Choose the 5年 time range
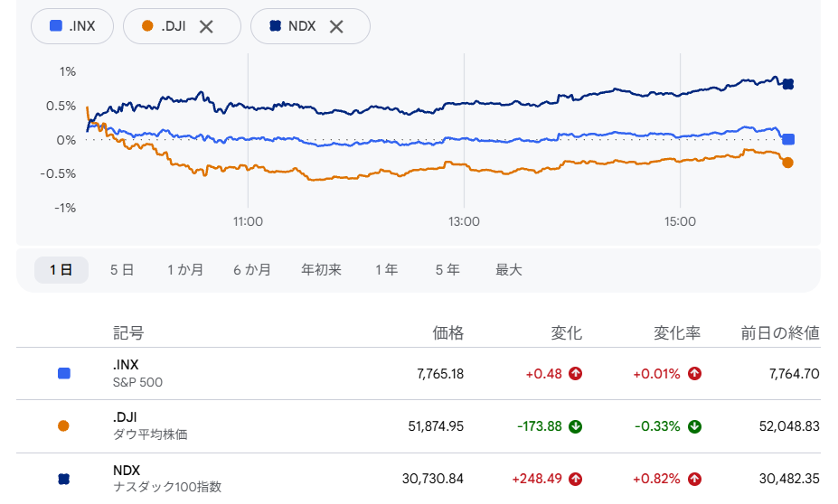The image size is (838, 504). 447,270
